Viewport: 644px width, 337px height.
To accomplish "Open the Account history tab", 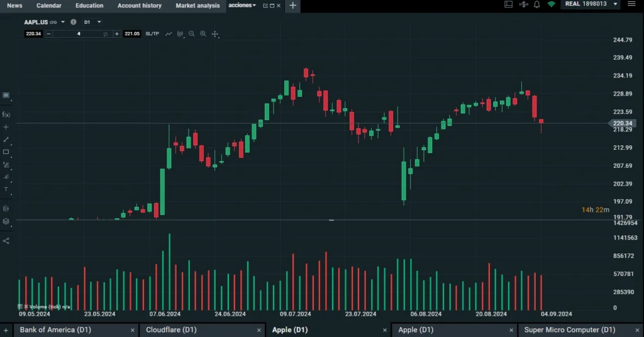I will click(x=140, y=6).
